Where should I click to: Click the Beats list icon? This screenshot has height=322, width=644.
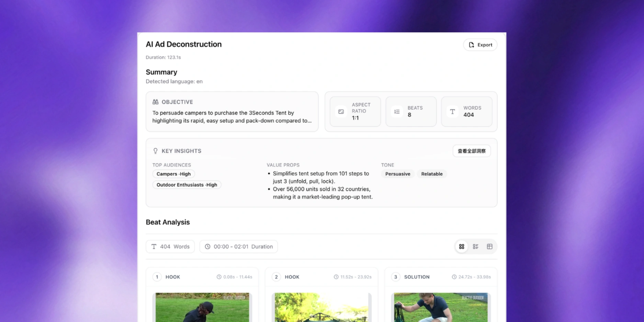397,112
